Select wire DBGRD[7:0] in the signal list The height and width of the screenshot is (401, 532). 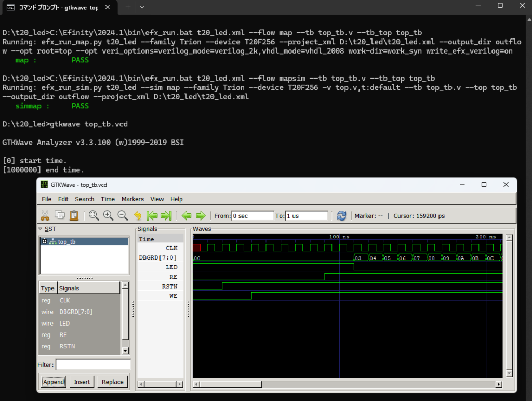click(79, 312)
